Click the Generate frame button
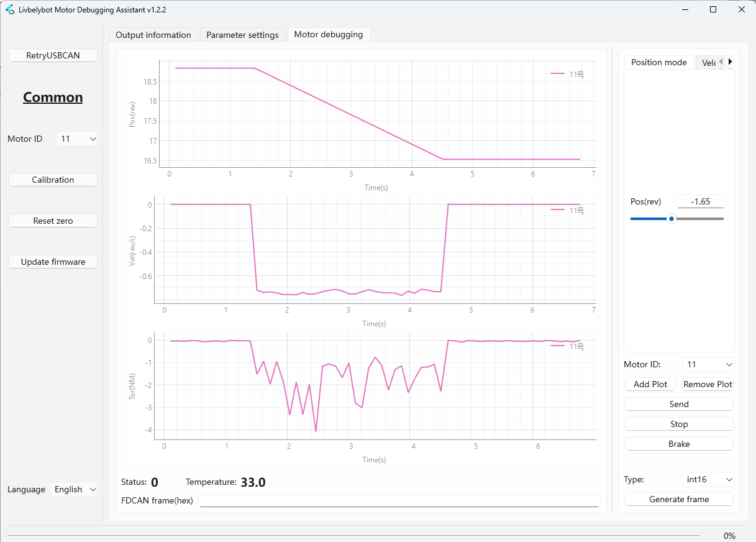 [679, 499]
